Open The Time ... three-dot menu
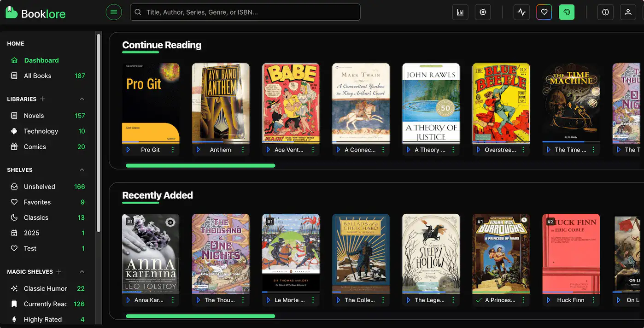This screenshot has height=328, width=644. pos(593,150)
